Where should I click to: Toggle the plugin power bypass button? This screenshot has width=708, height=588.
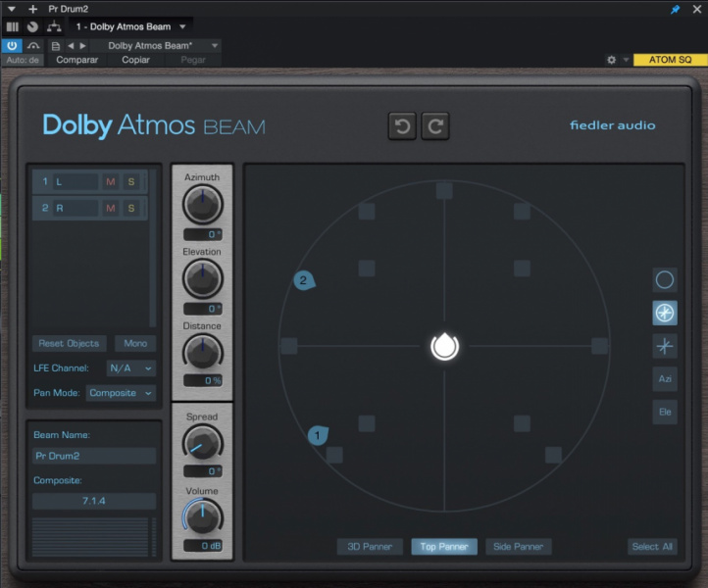pyautogui.click(x=12, y=46)
